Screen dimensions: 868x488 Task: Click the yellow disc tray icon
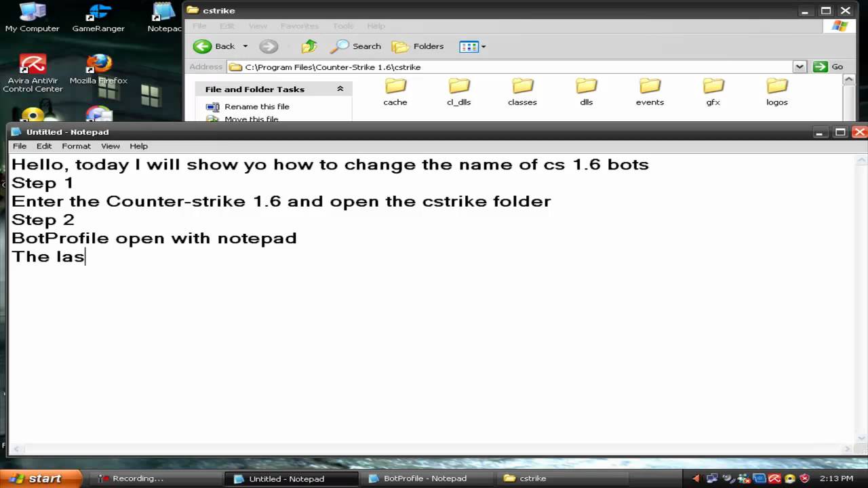[791, 479]
